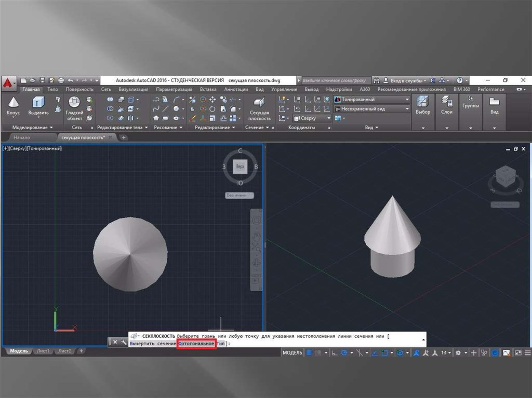Select the Конус (Cone) tool

click(x=13, y=105)
